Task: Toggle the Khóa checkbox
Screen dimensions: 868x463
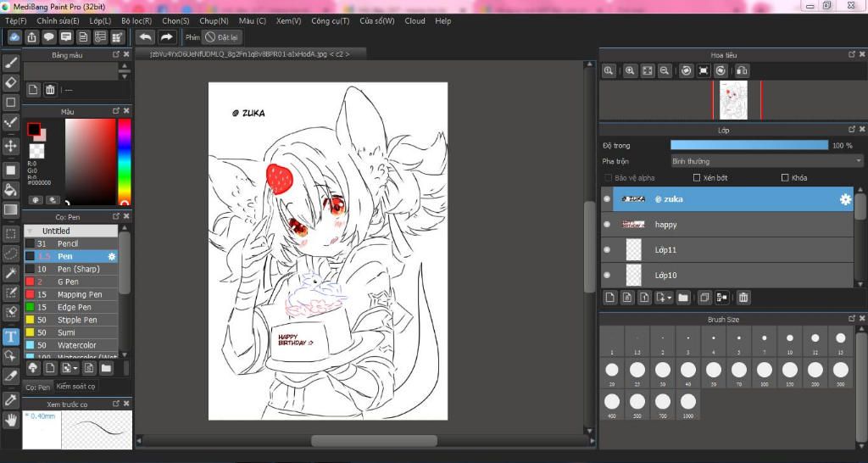Action: coord(784,178)
